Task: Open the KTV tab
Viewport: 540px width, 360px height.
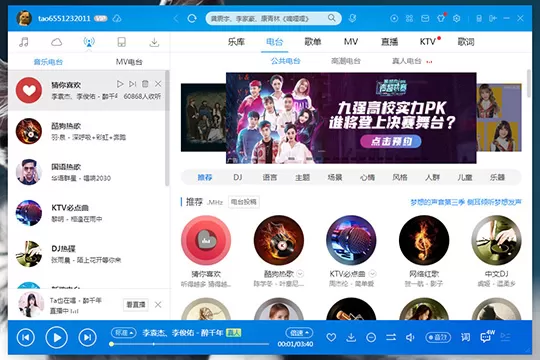Action: coord(428,42)
